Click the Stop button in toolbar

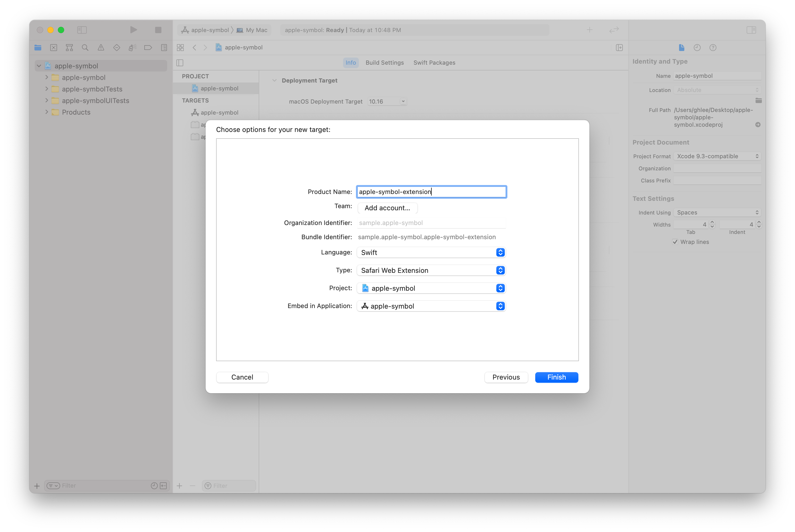coord(158,30)
